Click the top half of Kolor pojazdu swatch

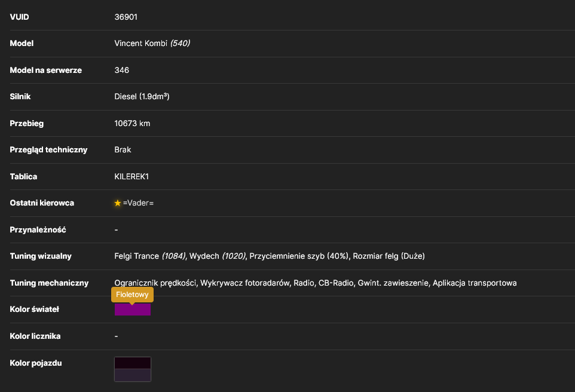pos(132,363)
